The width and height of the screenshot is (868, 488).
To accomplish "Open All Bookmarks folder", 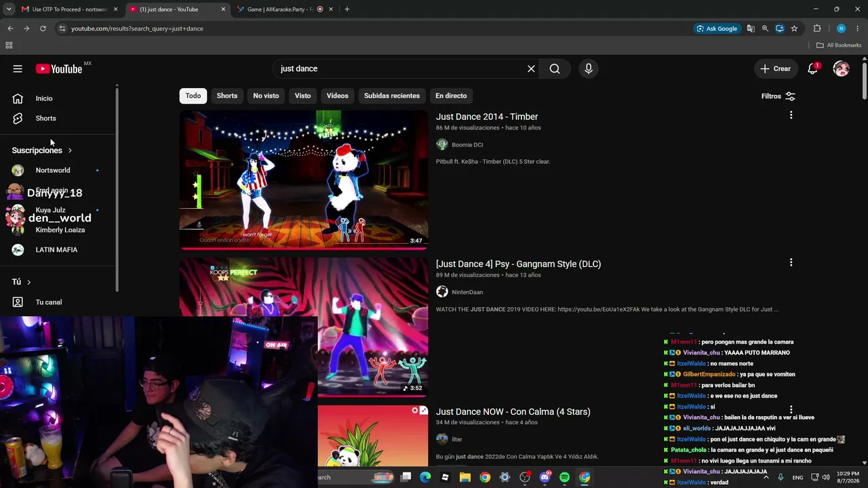I will pos(839,45).
